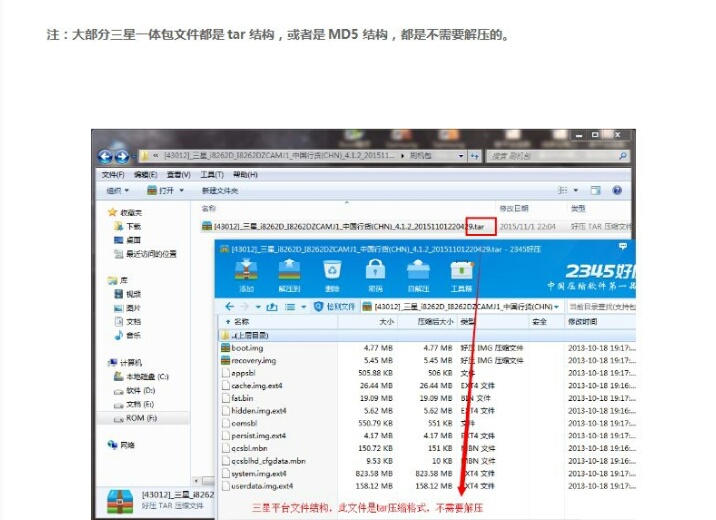Click the 自解压 icon in 2345好压
716x520 pixels.
tap(418, 270)
